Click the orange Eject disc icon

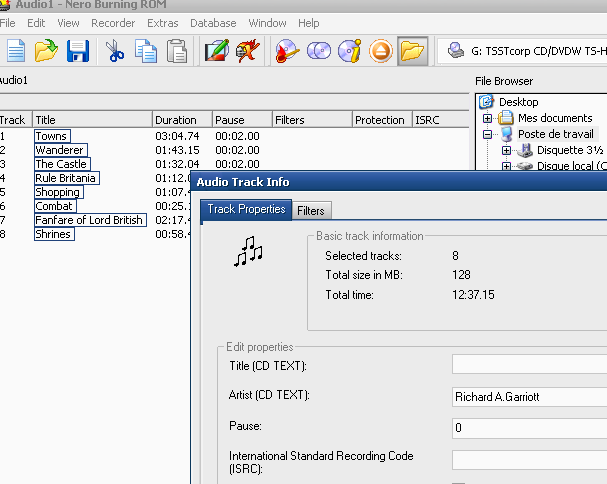[381, 51]
